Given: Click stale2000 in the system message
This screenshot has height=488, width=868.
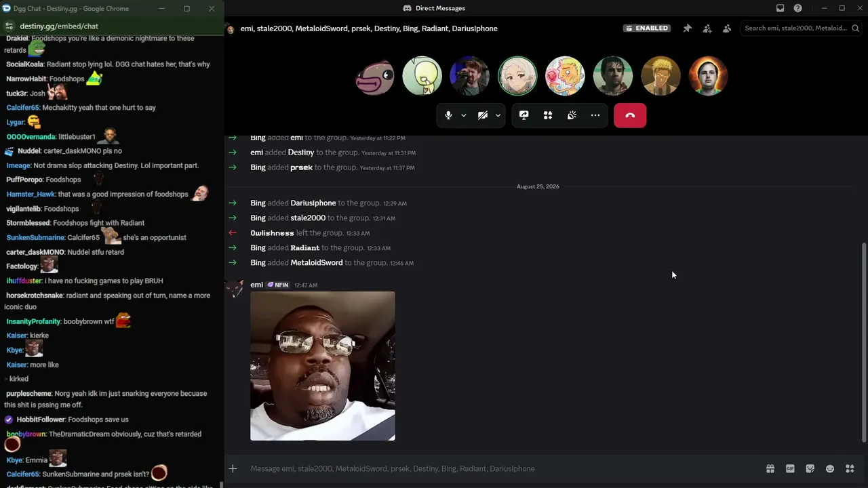Looking at the screenshot, I should (x=308, y=218).
